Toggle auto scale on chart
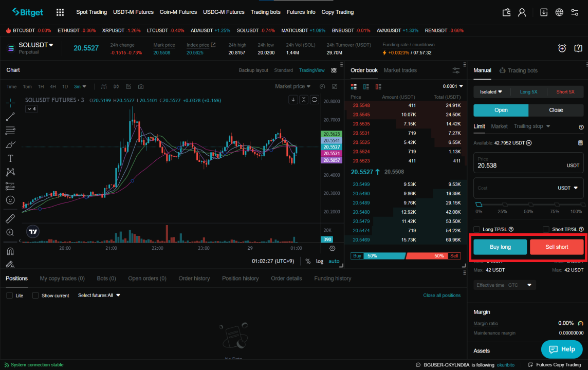Viewport: 588px width, 370px height. [x=334, y=261]
